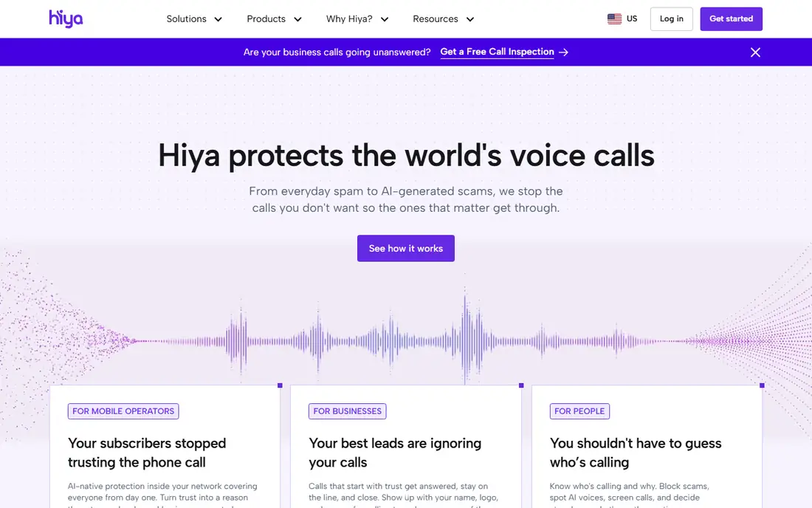This screenshot has height=508, width=812.
Task: Select the FOR BUSINESSES tag
Action: tap(347, 411)
